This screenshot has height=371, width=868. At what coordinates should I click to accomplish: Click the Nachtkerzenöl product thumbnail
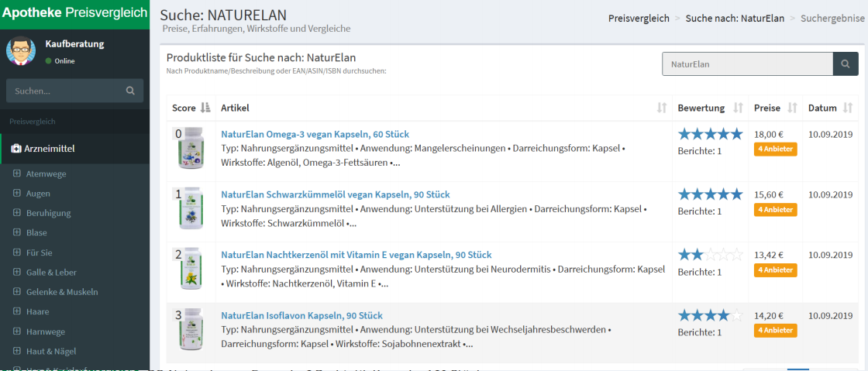(x=191, y=269)
